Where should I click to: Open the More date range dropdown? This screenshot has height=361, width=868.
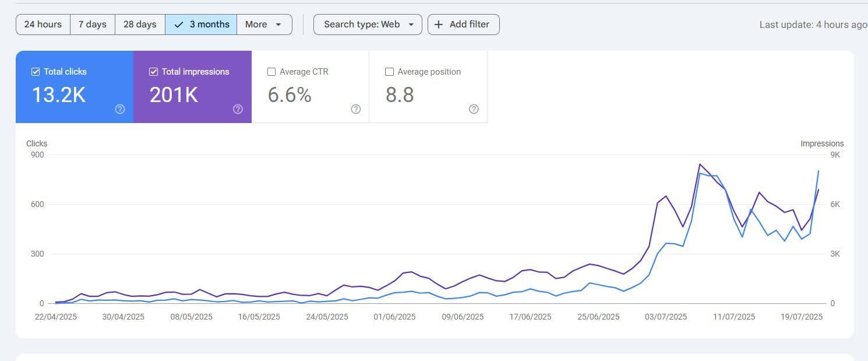[264, 24]
